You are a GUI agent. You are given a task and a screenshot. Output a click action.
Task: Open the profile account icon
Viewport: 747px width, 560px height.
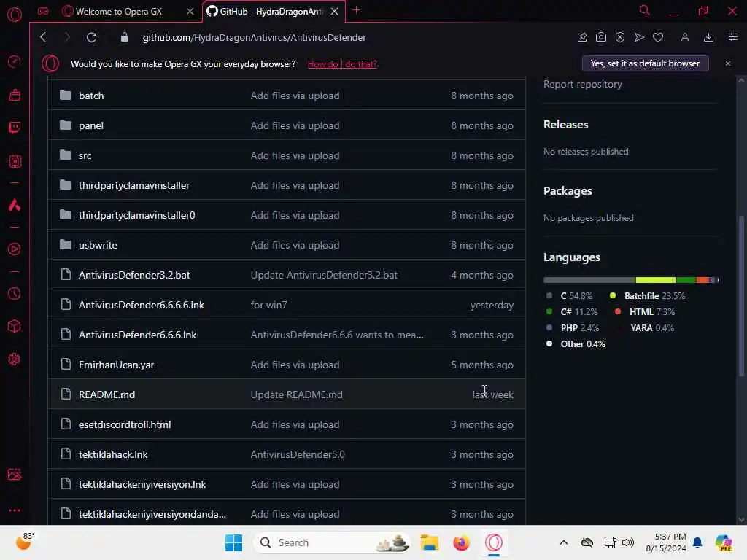click(x=684, y=37)
